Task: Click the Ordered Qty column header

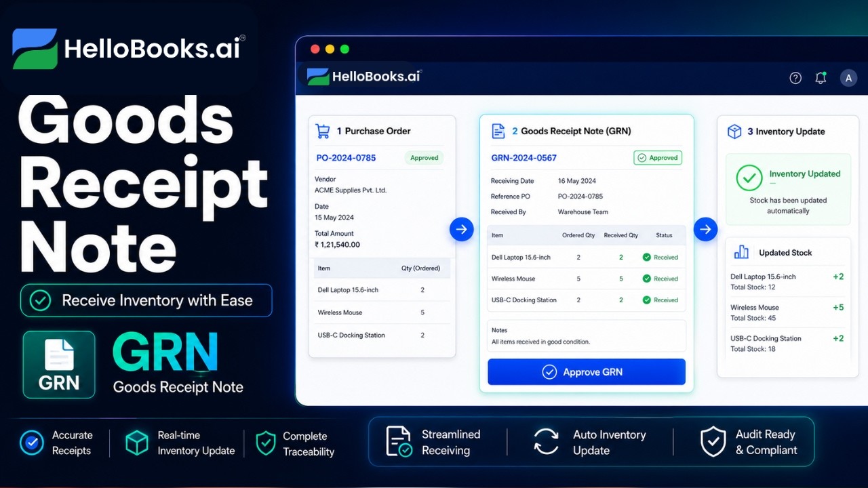Action: 578,235
